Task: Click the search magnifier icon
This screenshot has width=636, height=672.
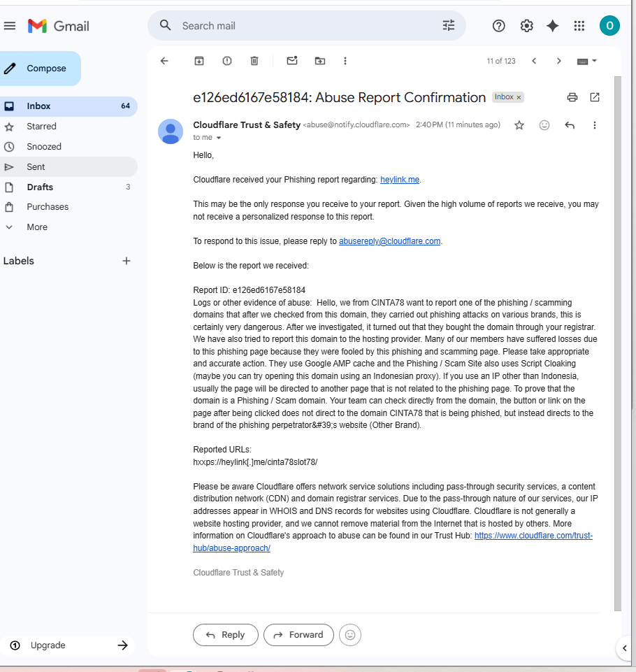Action: [166, 25]
